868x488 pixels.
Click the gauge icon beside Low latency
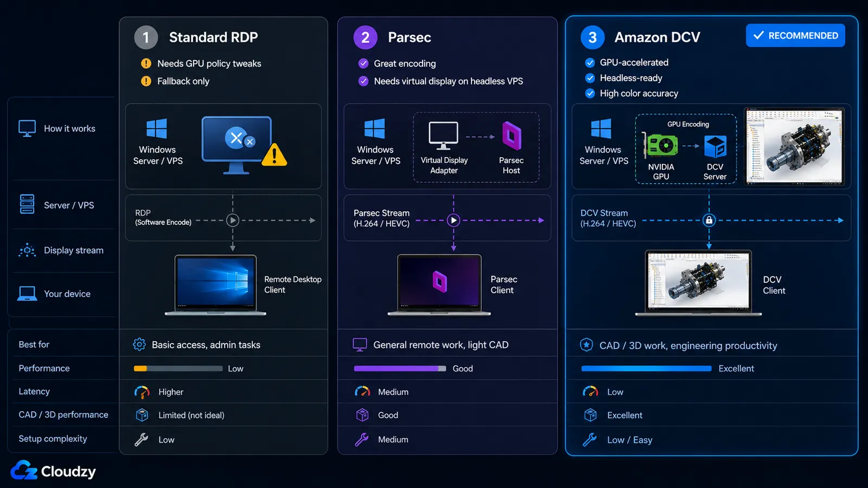point(590,391)
